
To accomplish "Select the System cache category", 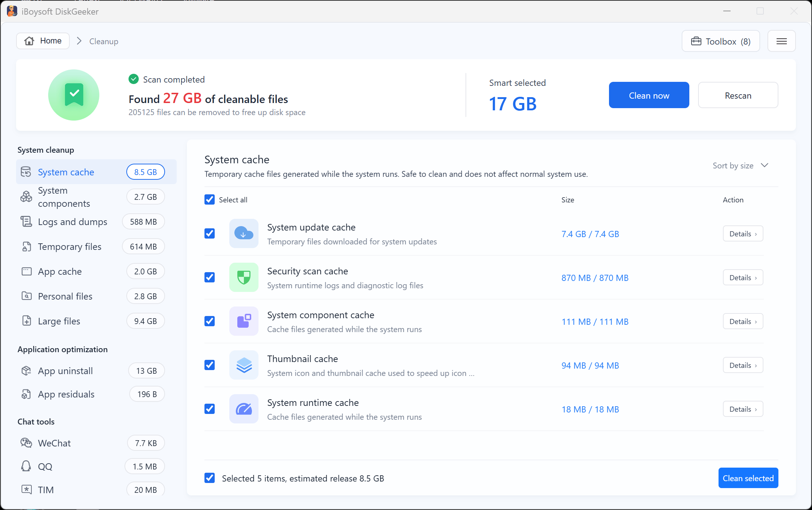I will coord(96,172).
